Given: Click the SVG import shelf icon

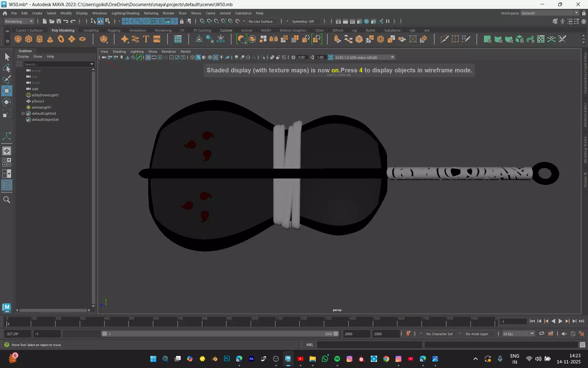Looking at the screenshot, I should coord(157,39).
